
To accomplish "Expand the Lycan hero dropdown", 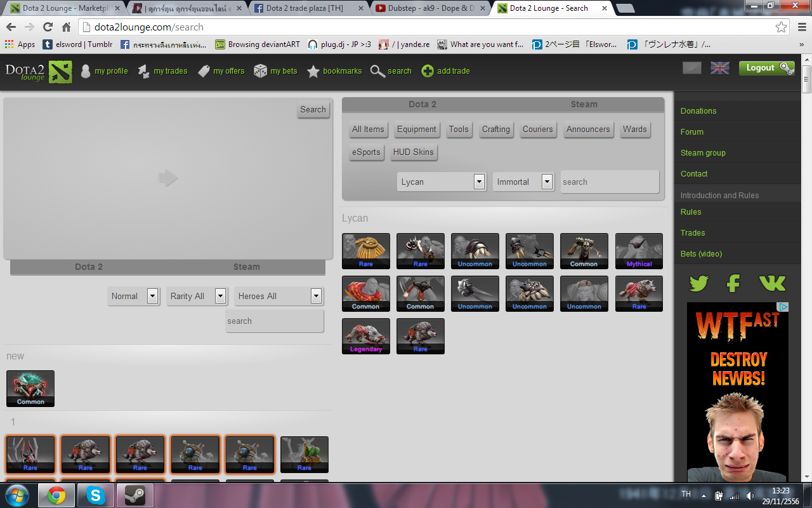I will coord(442,182).
